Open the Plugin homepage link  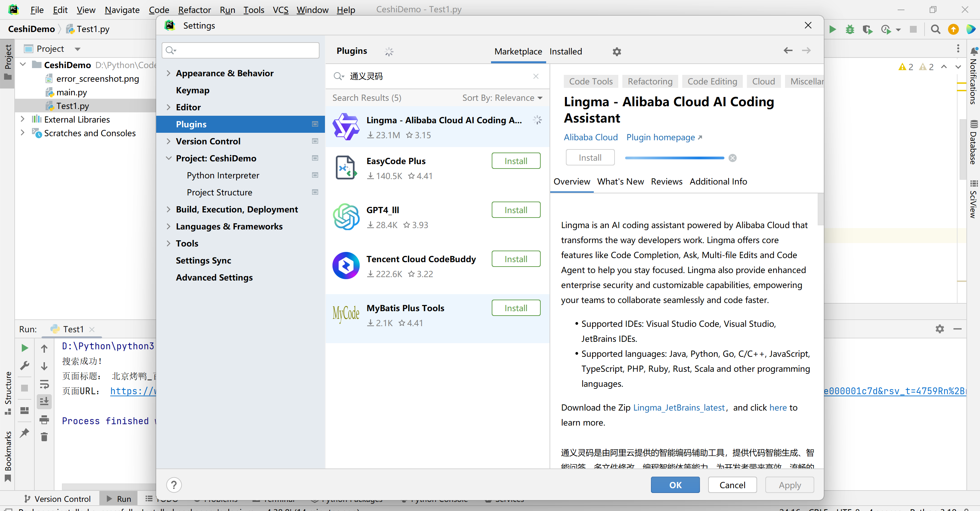pyautogui.click(x=664, y=137)
